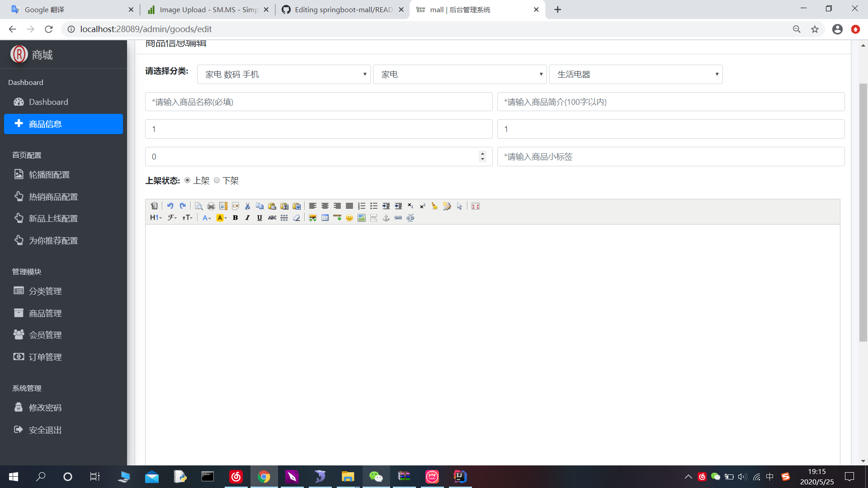Viewport: 868px width, 488px height.
Task: Select the 下架 radio button
Action: pos(217,180)
